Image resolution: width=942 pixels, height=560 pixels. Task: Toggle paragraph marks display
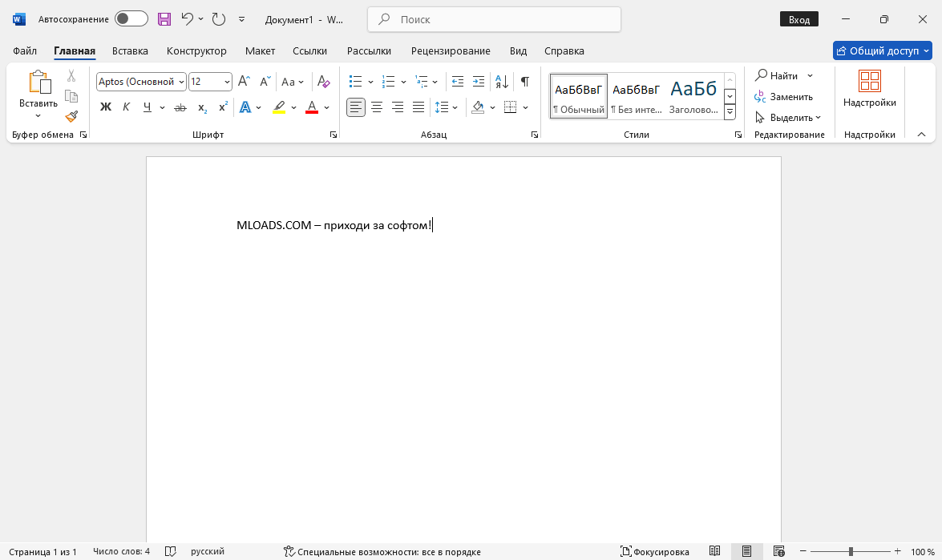click(x=525, y=81)
